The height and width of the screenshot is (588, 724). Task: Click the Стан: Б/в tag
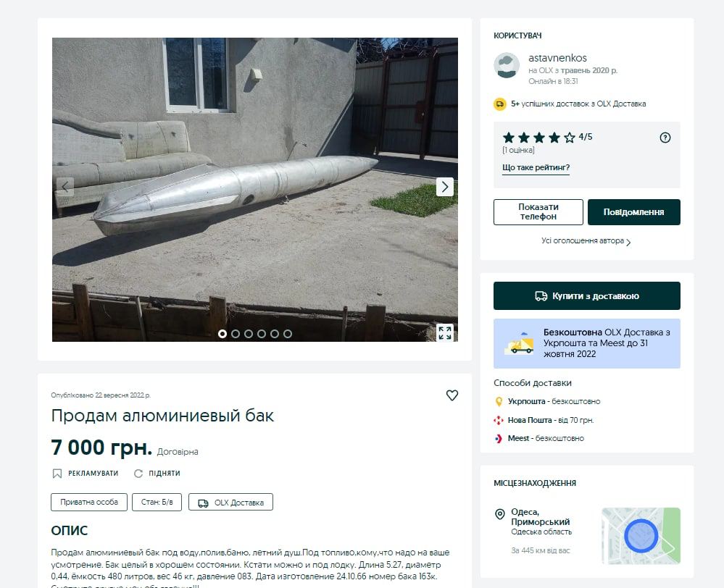(x=157, y=503)
